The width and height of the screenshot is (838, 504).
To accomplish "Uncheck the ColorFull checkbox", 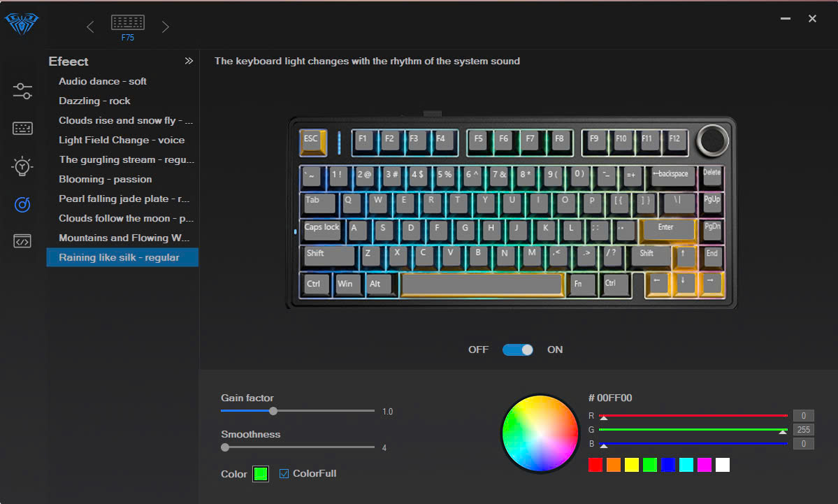I will (284, 474).
